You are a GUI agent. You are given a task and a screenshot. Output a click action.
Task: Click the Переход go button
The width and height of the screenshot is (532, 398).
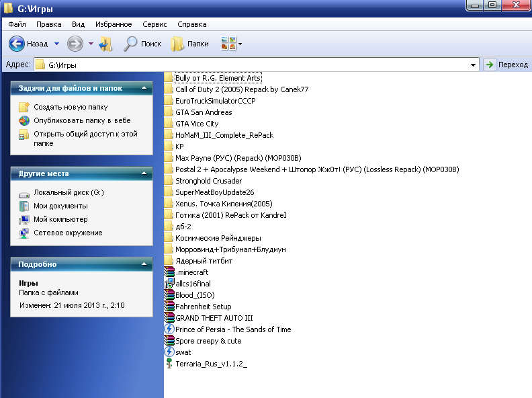point(506,65)
